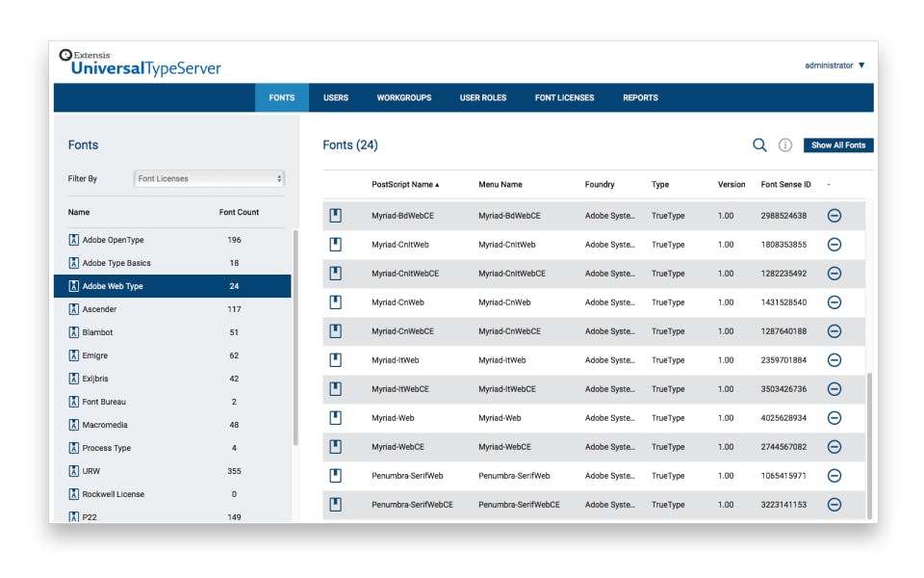Select the Process Type license

[x=172, y=448]
